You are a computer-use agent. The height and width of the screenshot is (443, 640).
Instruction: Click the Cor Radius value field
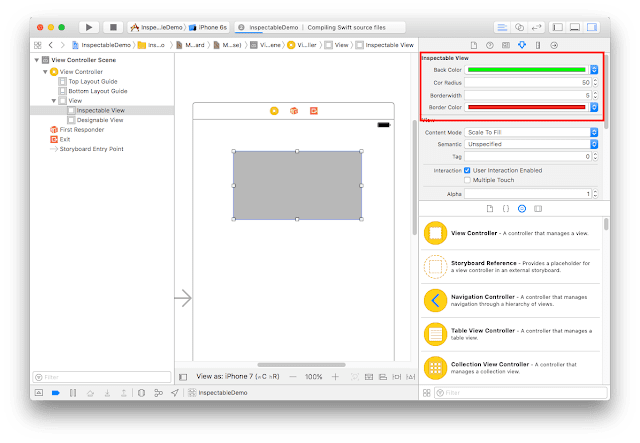[528, 82]
